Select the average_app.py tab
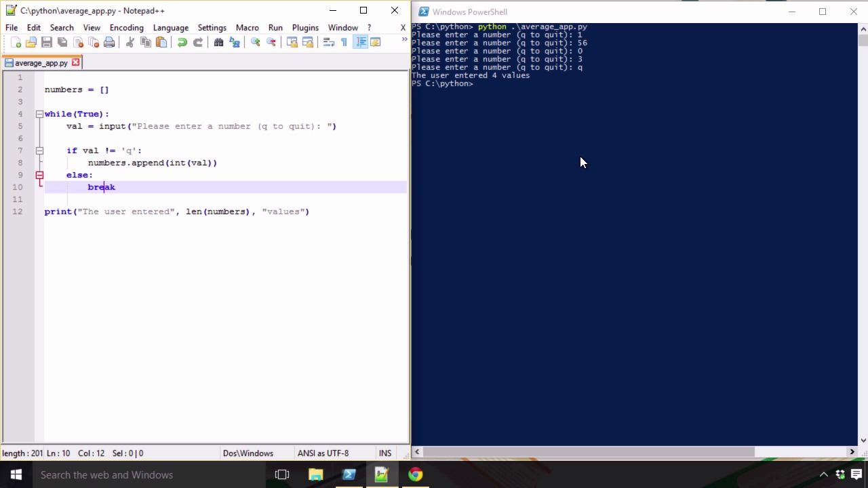Screen dimensions: 868x488 click(x=41, y=63)
